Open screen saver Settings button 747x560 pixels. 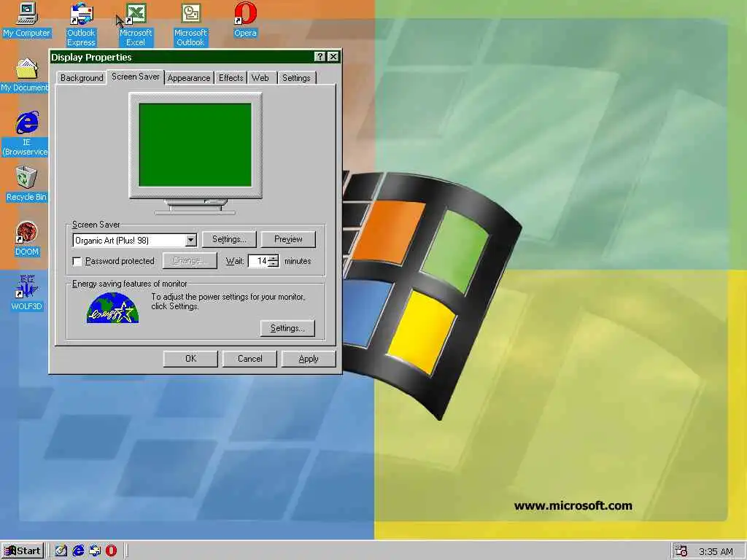[x=229, y=239]
